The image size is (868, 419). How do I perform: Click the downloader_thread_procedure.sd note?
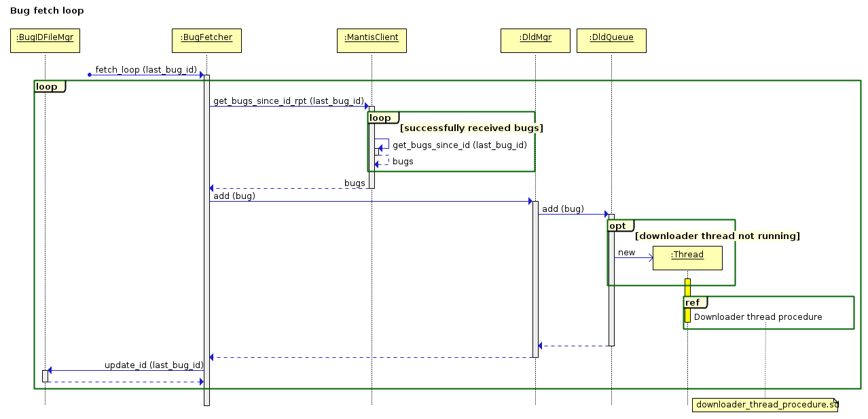tap(763, 404)
